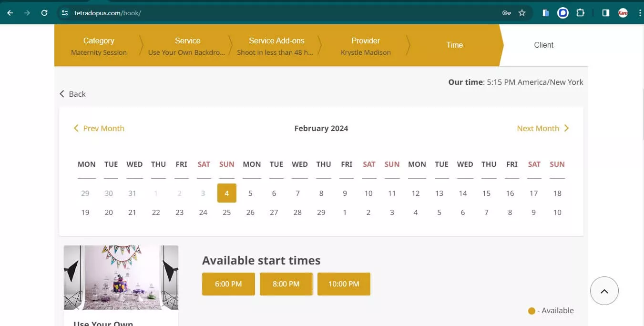644x326 pixels.
Task: Open the side panel icon
Action: [605, 13]
